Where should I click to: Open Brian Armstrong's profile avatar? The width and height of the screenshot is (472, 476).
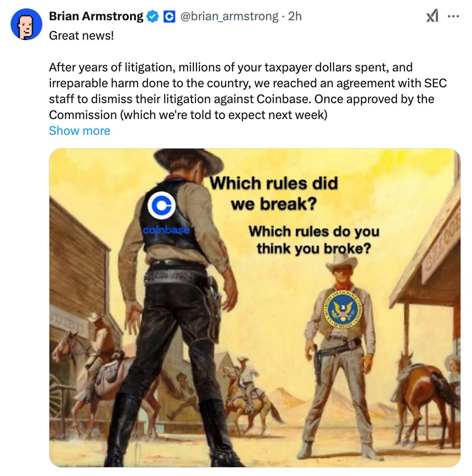(26, 24)
